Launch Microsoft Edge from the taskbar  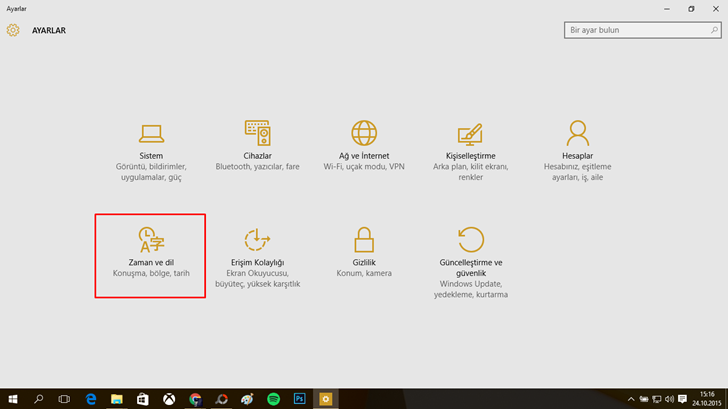coord(91,399)
